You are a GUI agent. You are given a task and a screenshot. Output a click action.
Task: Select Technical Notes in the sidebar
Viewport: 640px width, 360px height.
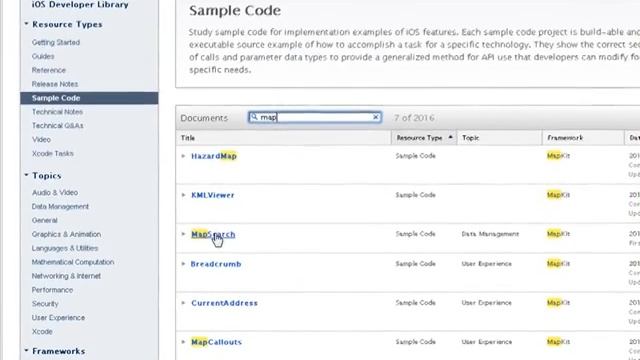(57, 112)
